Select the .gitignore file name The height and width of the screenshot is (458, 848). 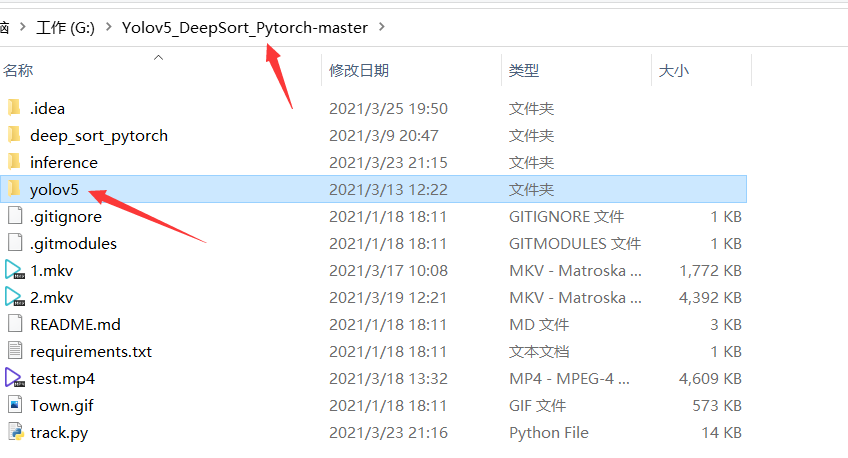tap(66, 217)
